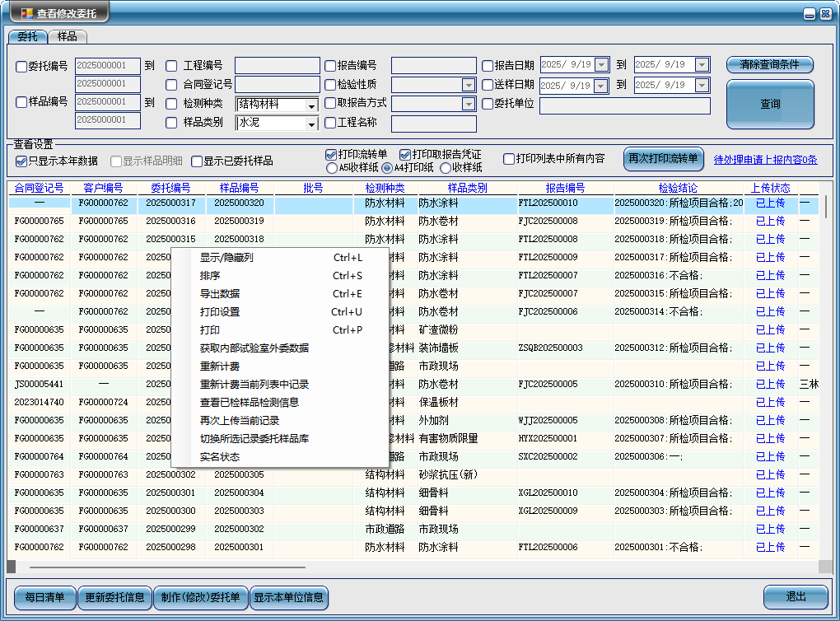Click the 每日清单 button
The image size is (840, 621).
(45, 598)
